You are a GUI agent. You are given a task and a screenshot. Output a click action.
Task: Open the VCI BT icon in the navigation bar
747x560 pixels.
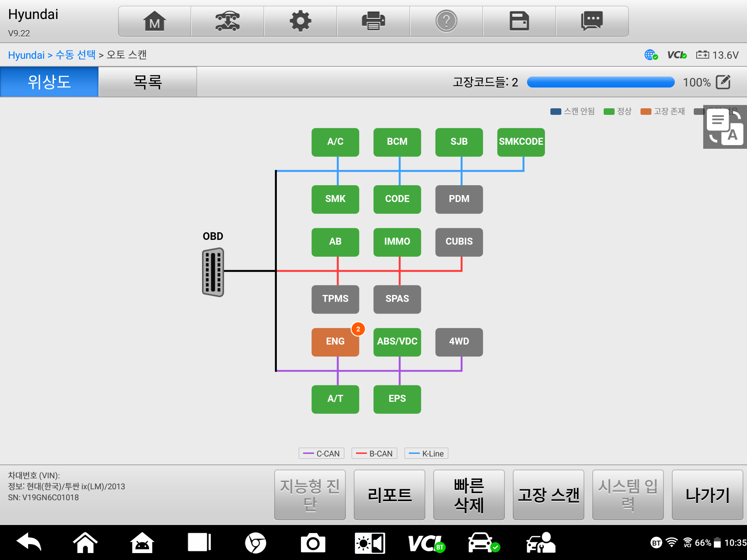coord(427,543)
